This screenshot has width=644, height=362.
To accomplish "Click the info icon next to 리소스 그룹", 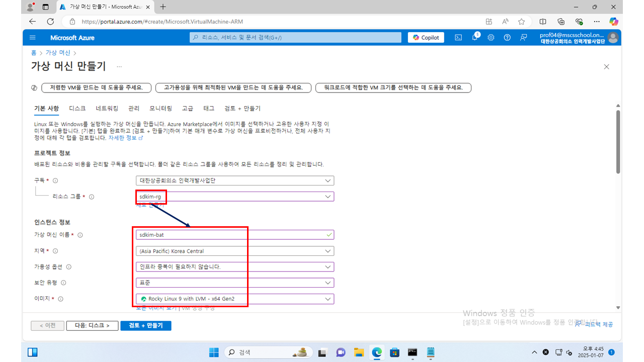I will (92, 197).
